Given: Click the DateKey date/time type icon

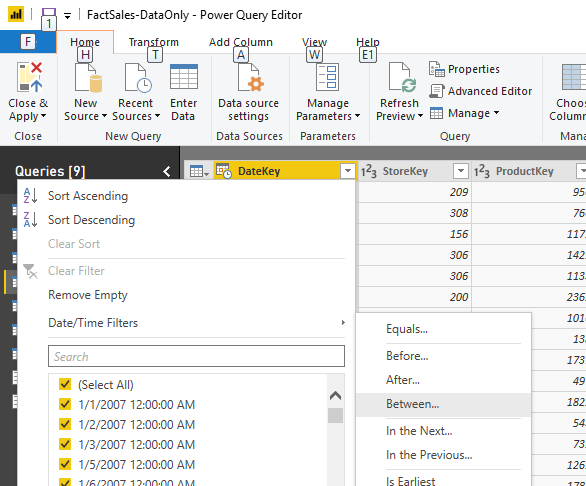Looking at the screenshot, I should coord(223,171).
